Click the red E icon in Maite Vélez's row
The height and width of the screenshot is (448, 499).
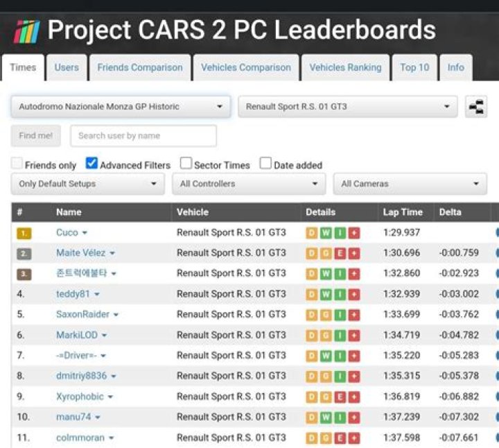click(x=340, y=254)
